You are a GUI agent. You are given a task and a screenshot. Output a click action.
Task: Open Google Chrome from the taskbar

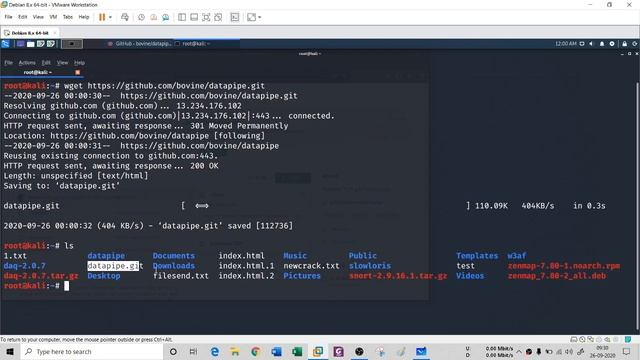256,351
